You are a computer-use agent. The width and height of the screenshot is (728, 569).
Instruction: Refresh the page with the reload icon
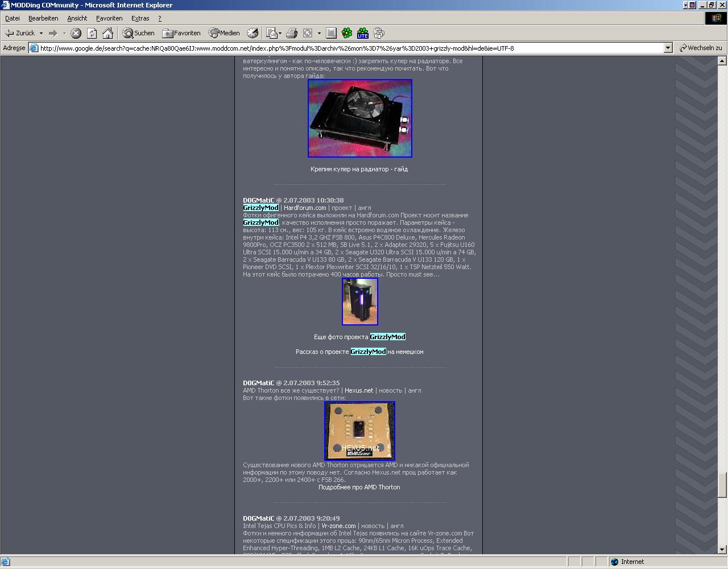coord(92,33)
